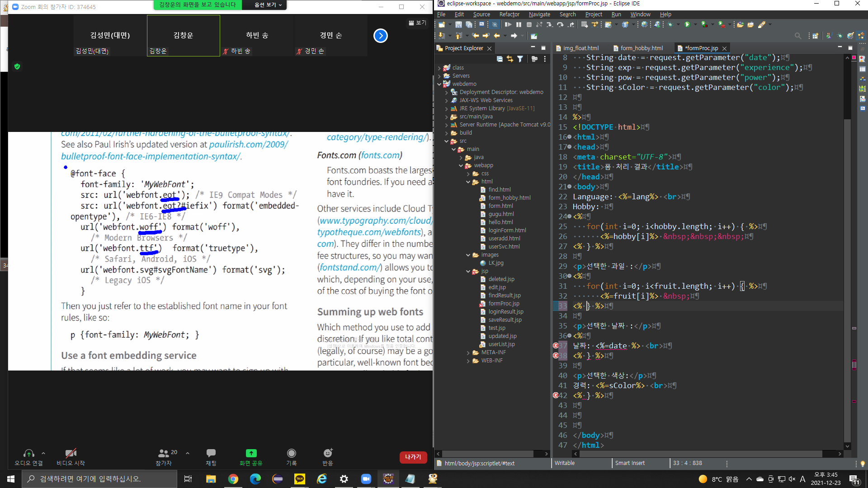
Task: Switch to form_hobby.html editor tab
Action: click(x=641, y=48)
